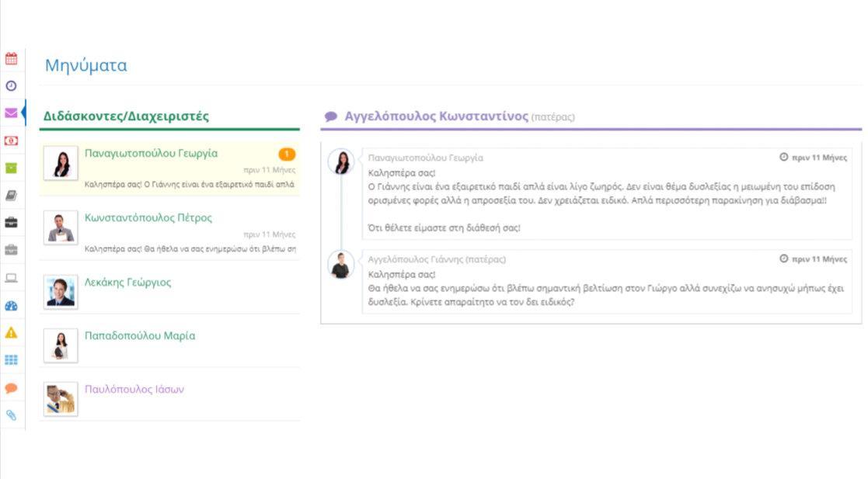Click Αγγελόπουλος Γιάννης avatar in message thread
Viewport: 868px width, 479px height.
pyautogui.click(x=341, y=265)
